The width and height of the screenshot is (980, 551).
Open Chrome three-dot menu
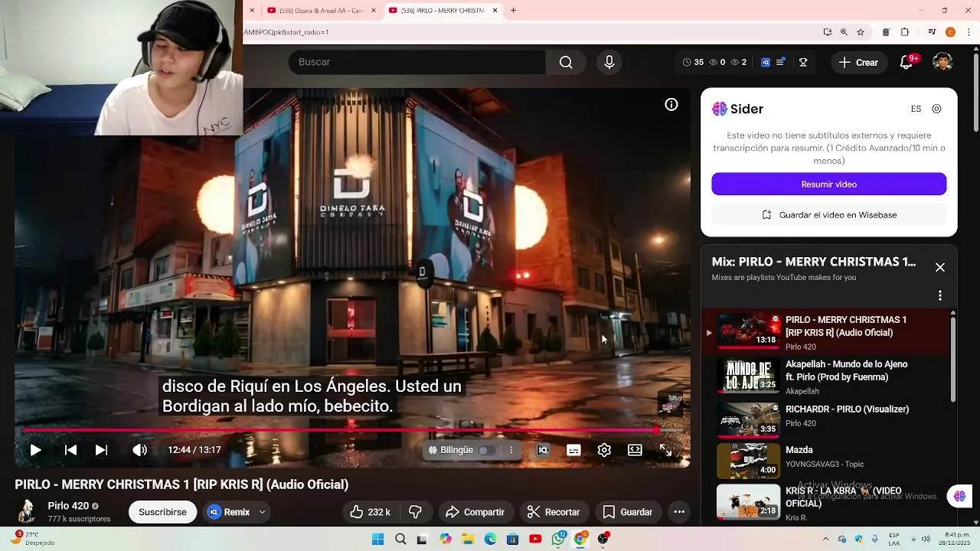click(x=968, y=32)
